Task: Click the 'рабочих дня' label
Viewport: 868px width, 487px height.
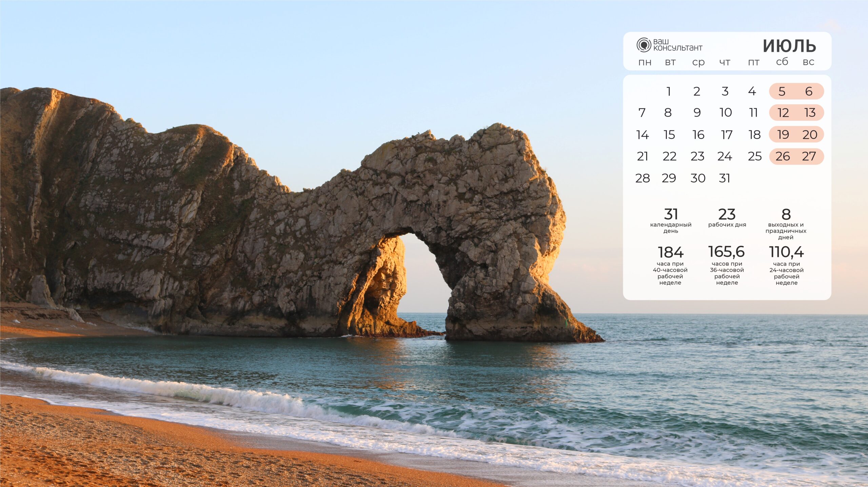Action: [x=727, y=225]
